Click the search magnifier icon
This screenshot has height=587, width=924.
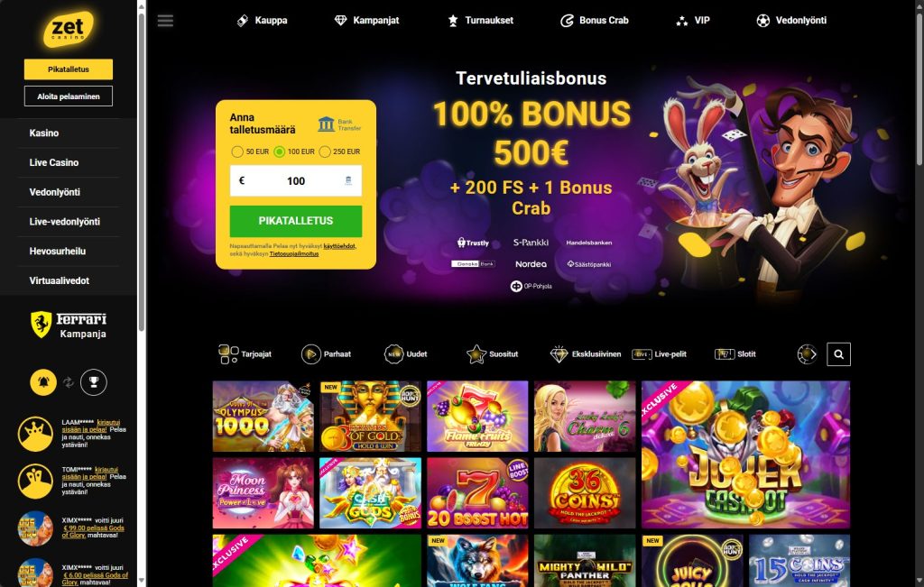click(x=838, y=354)
